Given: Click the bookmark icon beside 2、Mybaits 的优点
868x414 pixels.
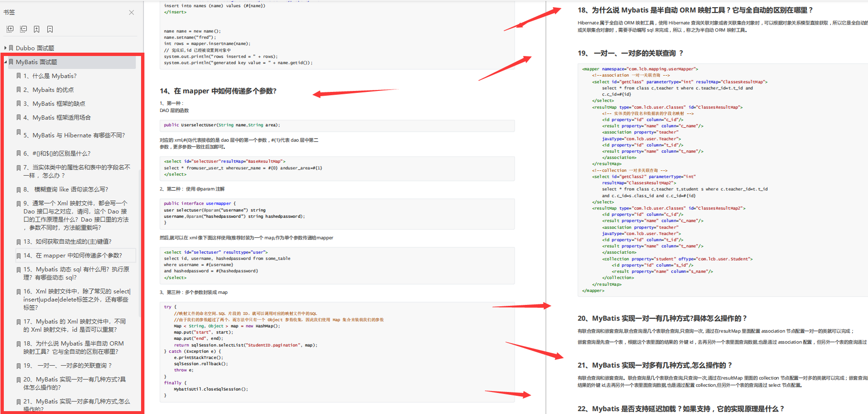Looking at the screenshot, I should click(19, 90).
